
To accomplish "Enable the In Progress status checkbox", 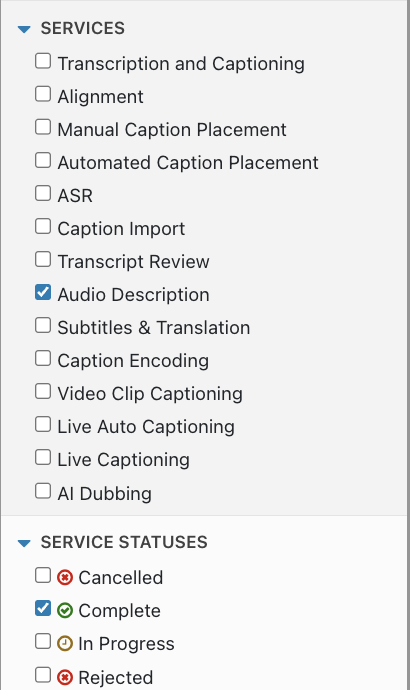I will (x=43, y=641).
